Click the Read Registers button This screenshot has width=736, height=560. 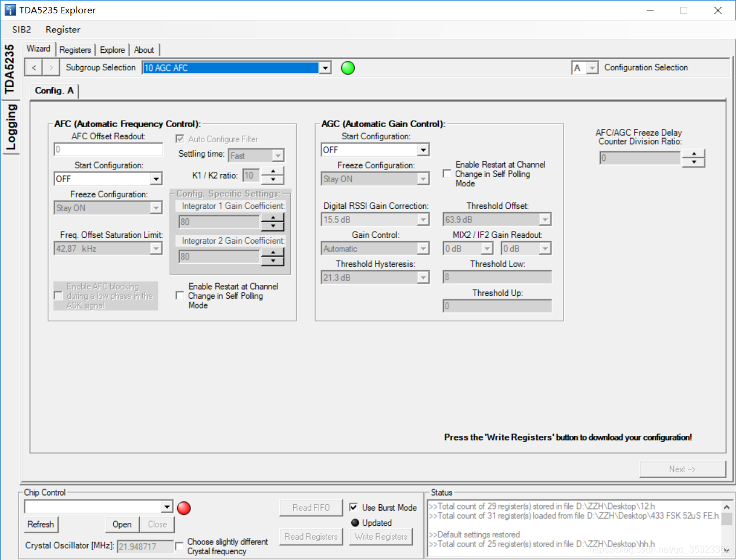[311, 537]
